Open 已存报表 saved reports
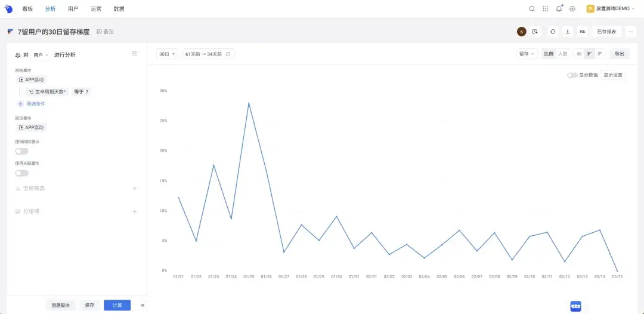Screen dimensions: 644x314 click(x=606, y=32)
